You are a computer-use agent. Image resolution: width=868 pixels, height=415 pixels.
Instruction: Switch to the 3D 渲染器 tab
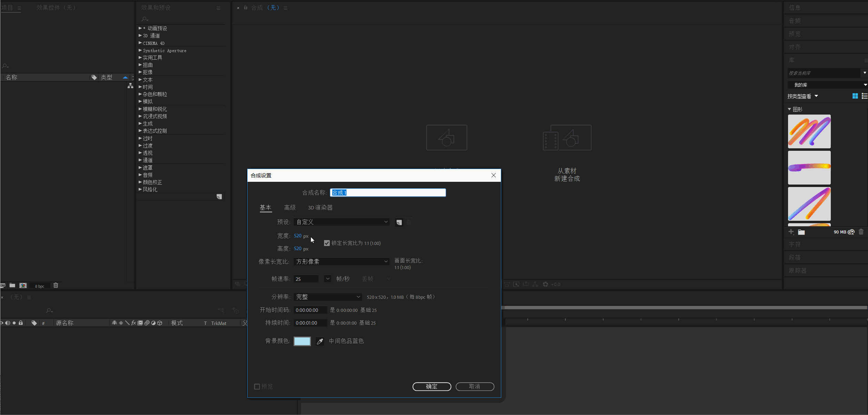coord(320,207)
